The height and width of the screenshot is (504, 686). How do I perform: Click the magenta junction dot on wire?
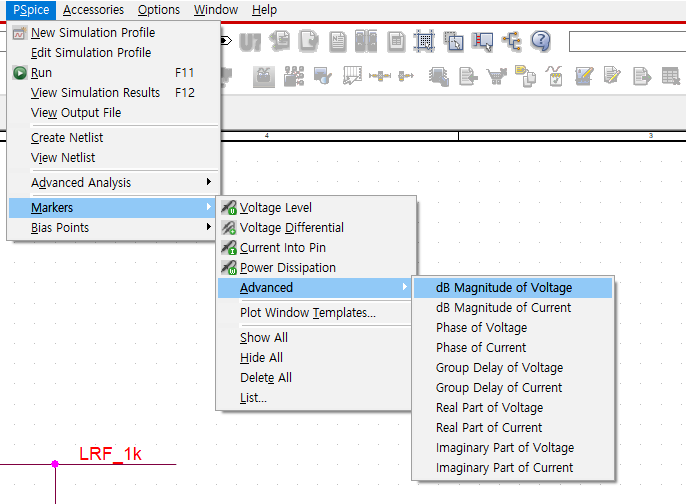[x=55, y=464]
